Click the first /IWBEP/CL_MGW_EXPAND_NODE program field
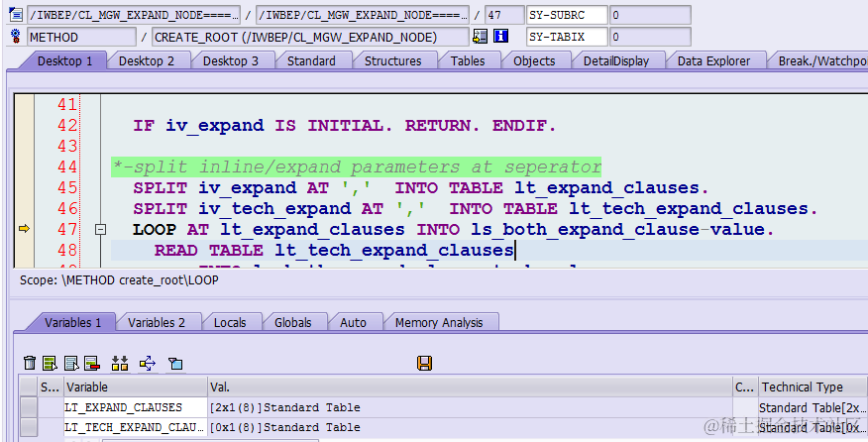868x442 pixels. pos(134,15)
